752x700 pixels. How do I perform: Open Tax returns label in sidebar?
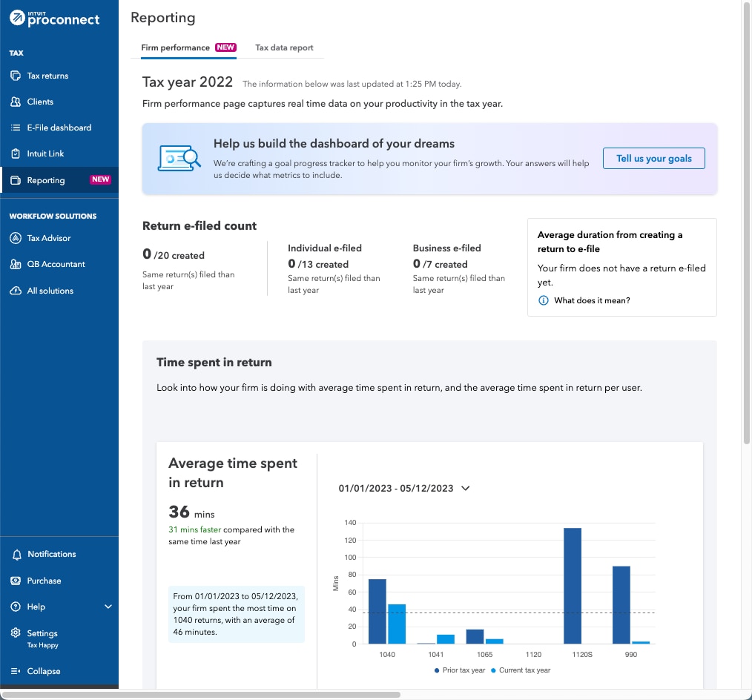[x=47, y=76]
